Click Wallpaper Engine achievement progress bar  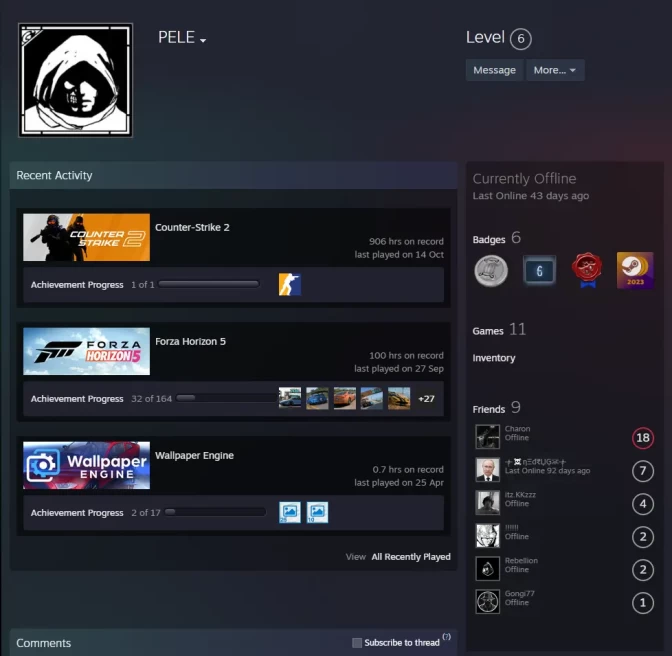[x=215, y=512]
